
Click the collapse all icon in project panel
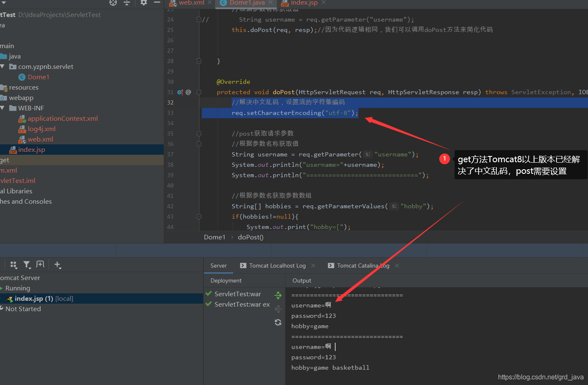click(127, 2)
